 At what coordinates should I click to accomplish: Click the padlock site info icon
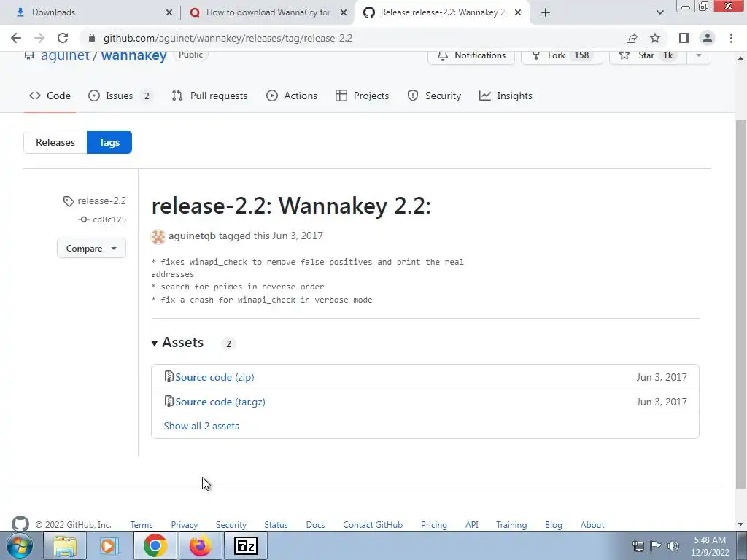click(x=92, y=38)
